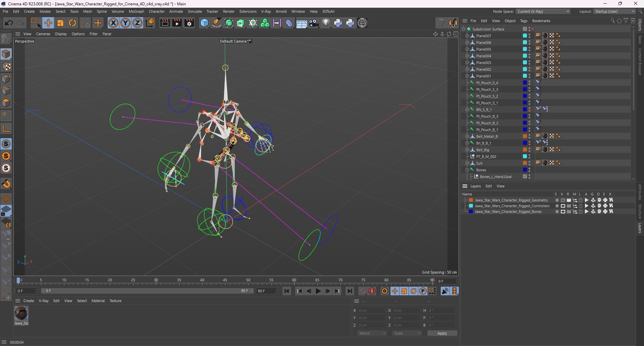
Task: Click the Go to Start playback button
Action: [x=287, y=291]
